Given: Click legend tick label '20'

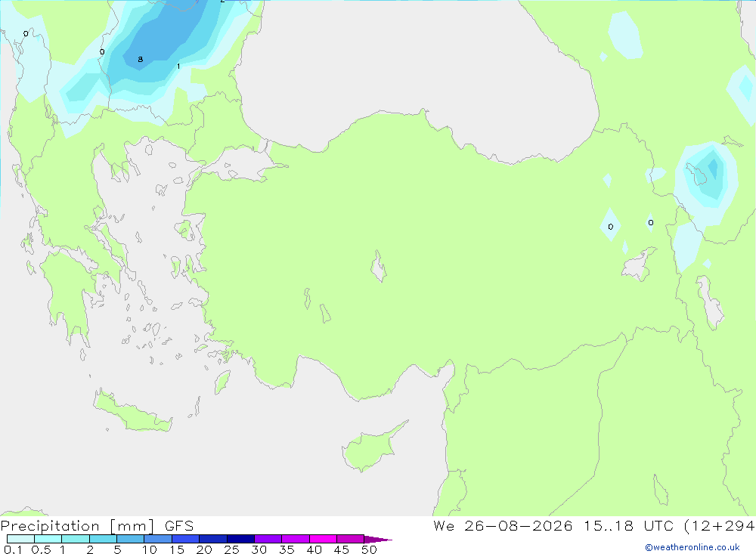Looking at the screenshot, I should 204,549.
